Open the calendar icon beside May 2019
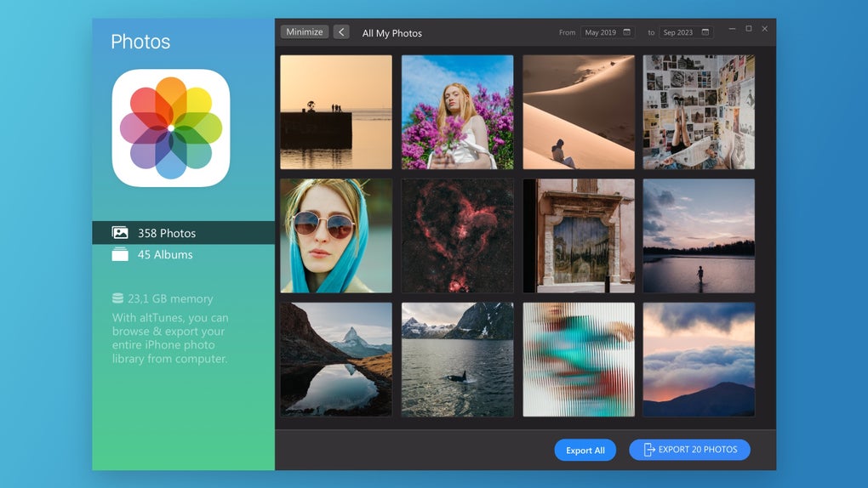This screenshot has width=868, height=488. pyautogui.click(x=626, y=32)
